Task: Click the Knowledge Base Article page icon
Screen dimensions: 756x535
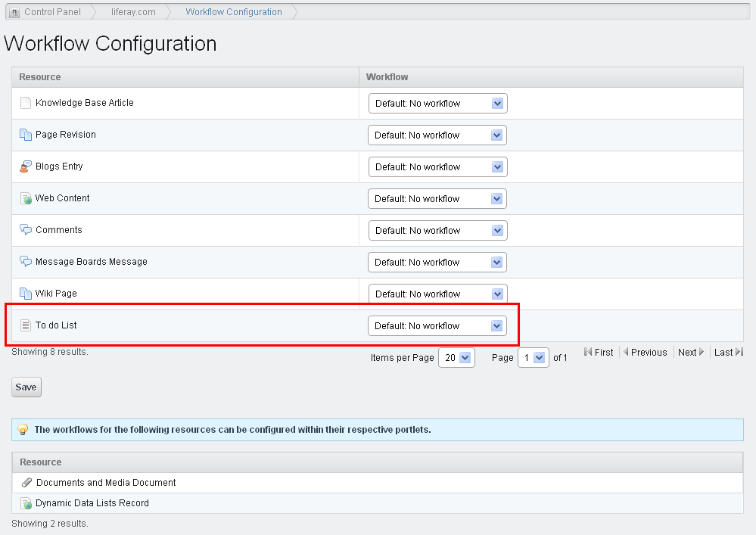Action: (x=26, y=103)
